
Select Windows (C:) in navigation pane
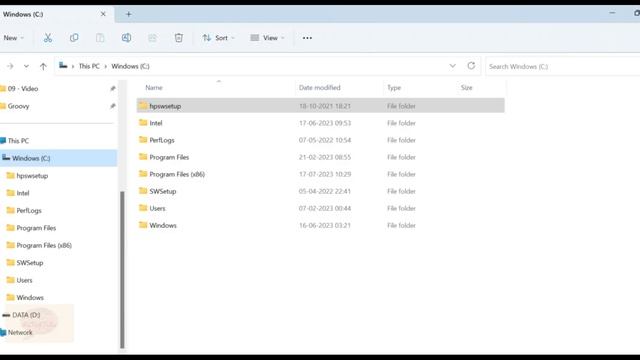[58, 158]
